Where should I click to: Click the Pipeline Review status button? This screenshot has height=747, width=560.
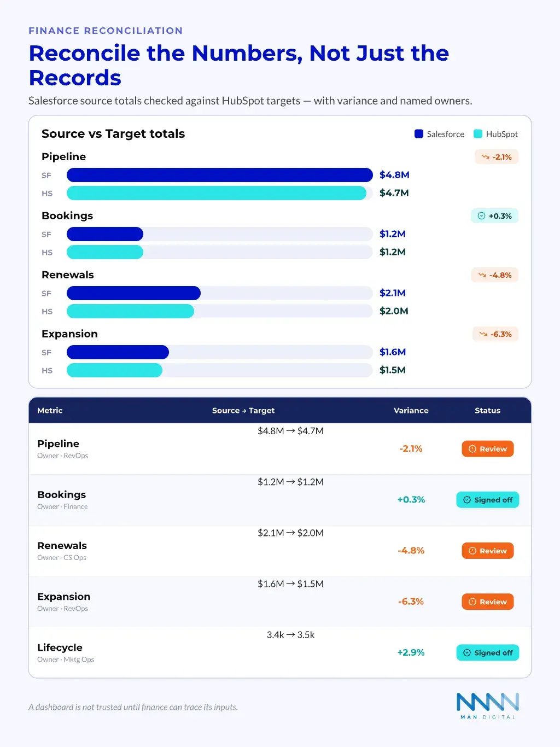[488, 449]
